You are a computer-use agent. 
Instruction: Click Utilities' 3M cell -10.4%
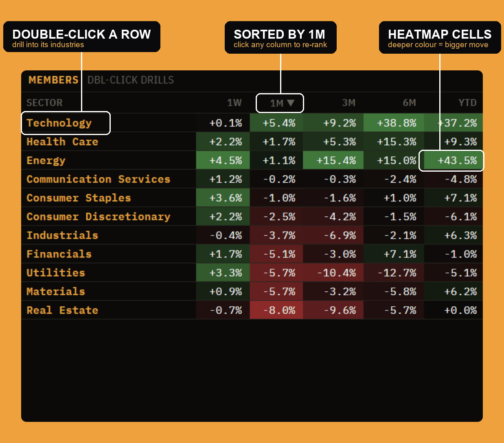click(333, 273)
